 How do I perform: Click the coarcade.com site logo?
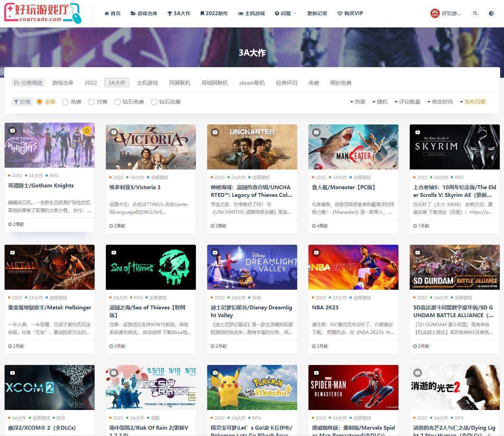(x=43, y=13)
